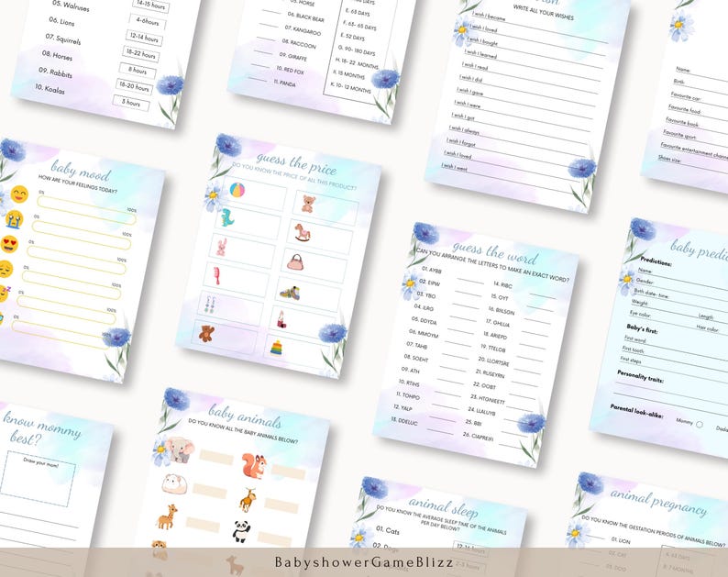Click the baby animals title
Viewport: 728px width, 577px height.
coord(245,416)
